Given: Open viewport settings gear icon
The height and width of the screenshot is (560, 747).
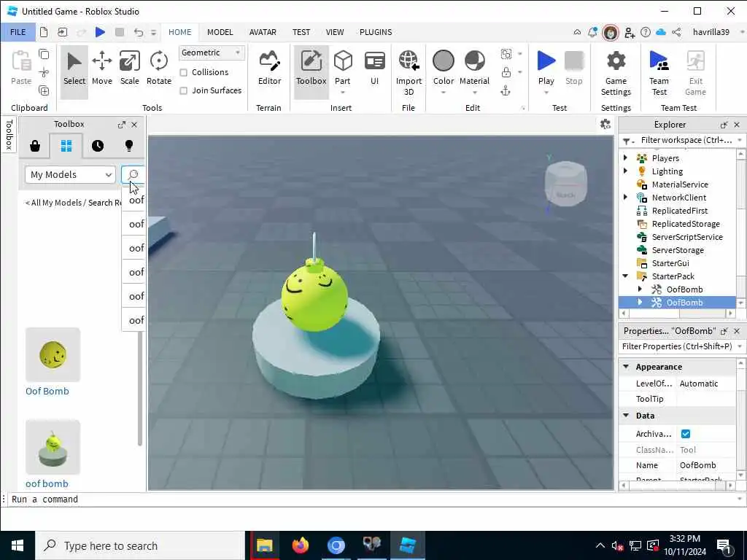Looking at the screenshot, I should click(x=605, y=124).
